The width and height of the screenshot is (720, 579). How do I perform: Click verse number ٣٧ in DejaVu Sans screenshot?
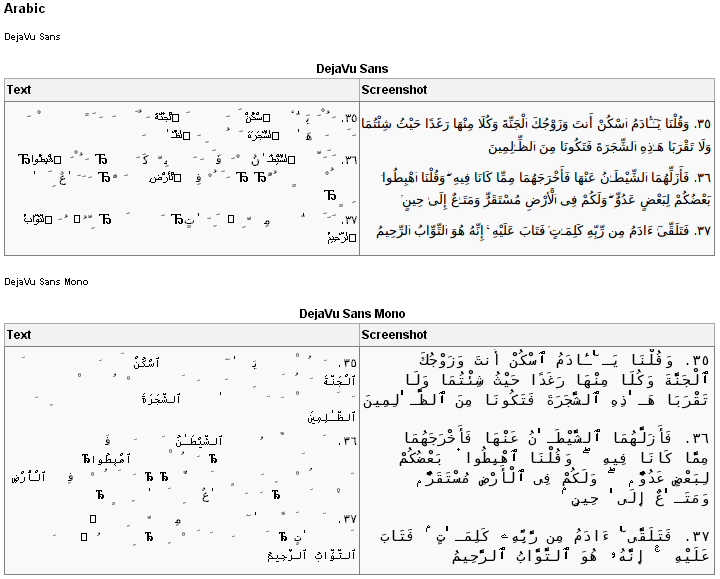(703, 231)
